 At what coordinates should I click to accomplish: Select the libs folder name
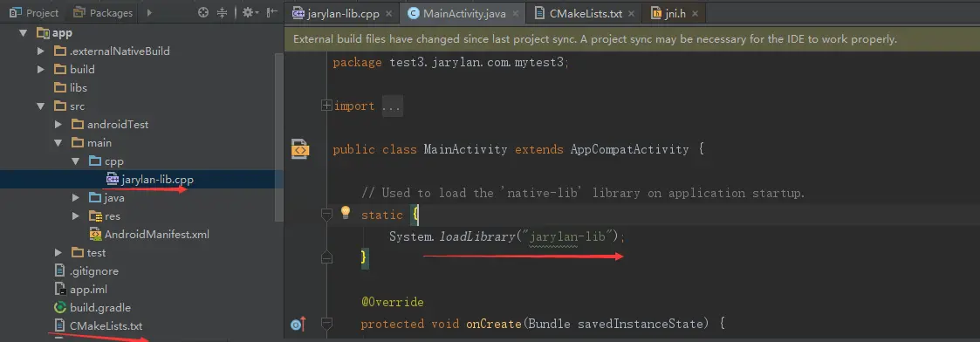[x=79, y=87]
